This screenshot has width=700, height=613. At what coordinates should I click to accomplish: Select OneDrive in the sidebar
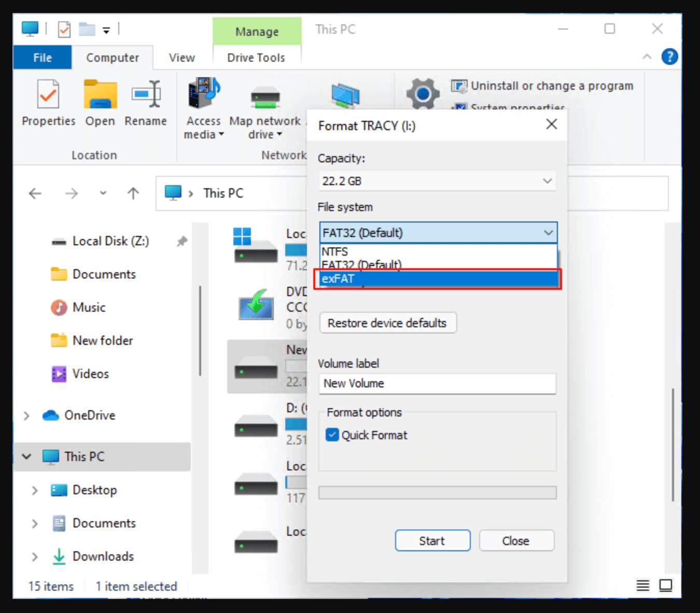click(x=89, y=415)
